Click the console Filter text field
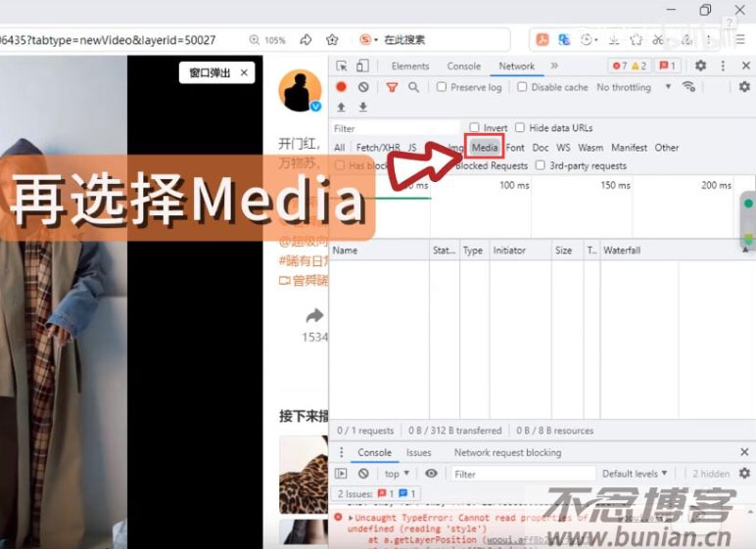Viewport: 756px width, 549px height. pos(523,474)
